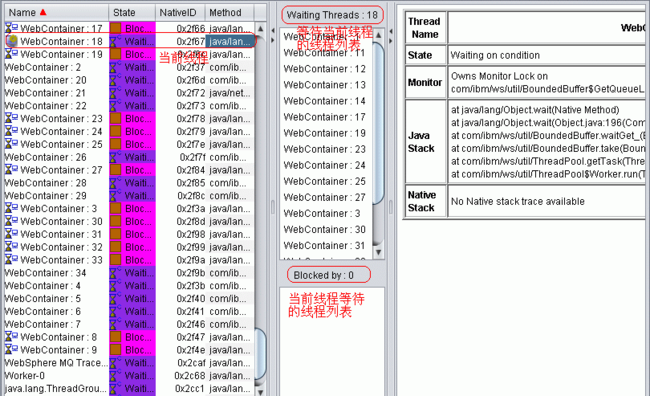This screenshot has width=650, height=396.
Task: Select thread WebContainer : 26 row
Action: click(129, 157)
